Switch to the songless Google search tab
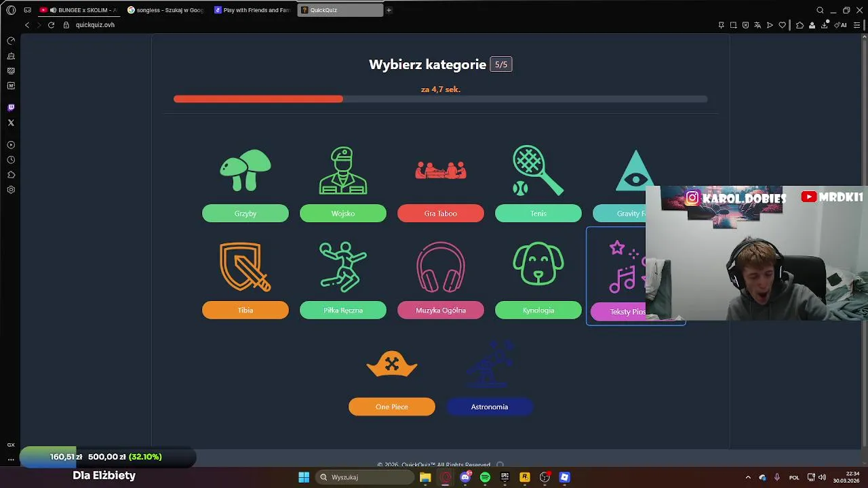The height and width of the screenshot is (488, 868). click(167, 10)
